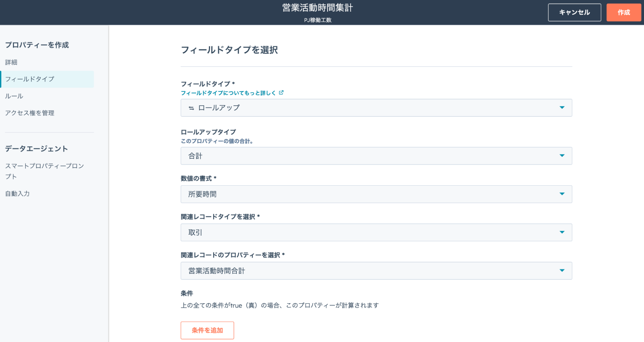Click the 営業活動時間集計 title in the header
The width and height of the screenshot is (644, 342).
point(318,8)
